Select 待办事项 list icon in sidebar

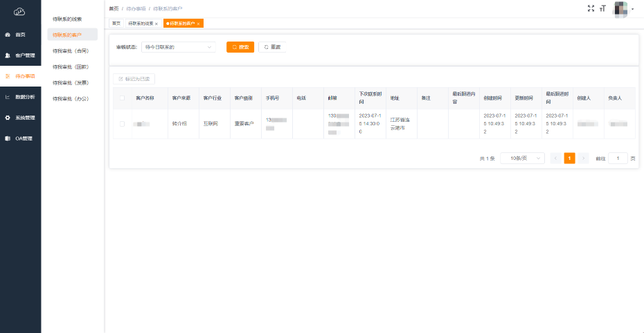point(8,76)
